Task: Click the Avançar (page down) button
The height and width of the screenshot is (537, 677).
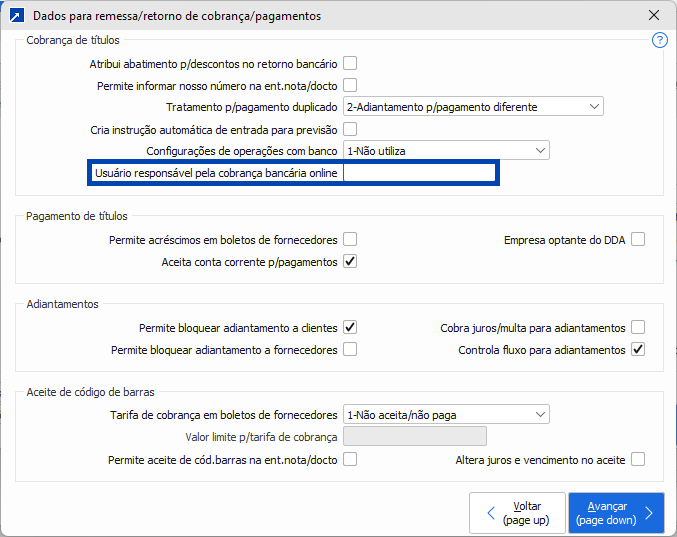Action: (x=616, y=513)
